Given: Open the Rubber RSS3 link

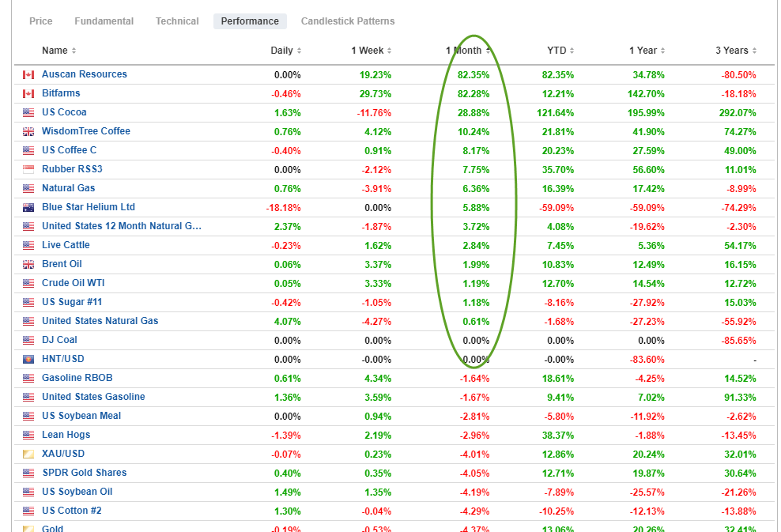Looking at the screenshot, I should click(72, 169).
